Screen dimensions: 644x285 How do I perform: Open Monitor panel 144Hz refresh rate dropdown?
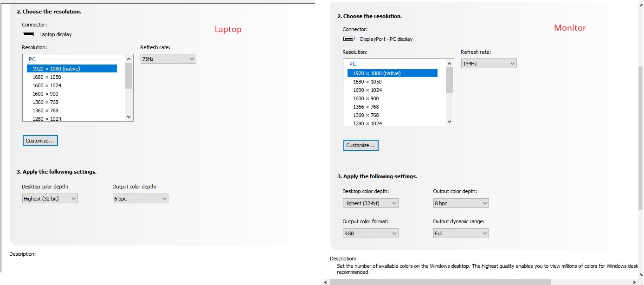coord(489,64)
